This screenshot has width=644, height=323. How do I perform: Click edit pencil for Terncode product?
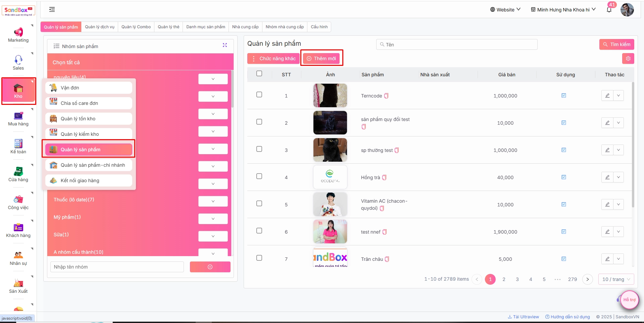pos(607,95)
